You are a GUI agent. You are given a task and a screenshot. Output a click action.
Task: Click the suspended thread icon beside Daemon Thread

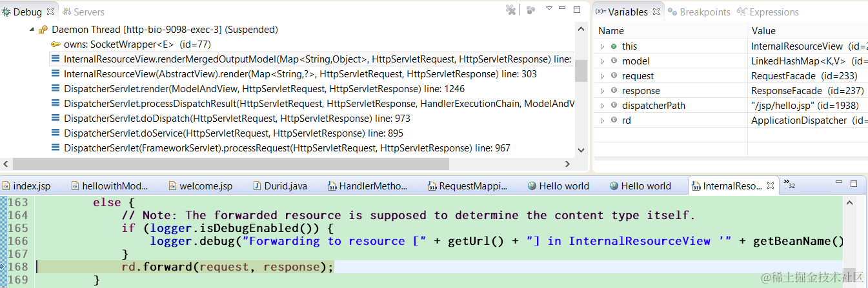pyautogui.click(x=43, y=30)
